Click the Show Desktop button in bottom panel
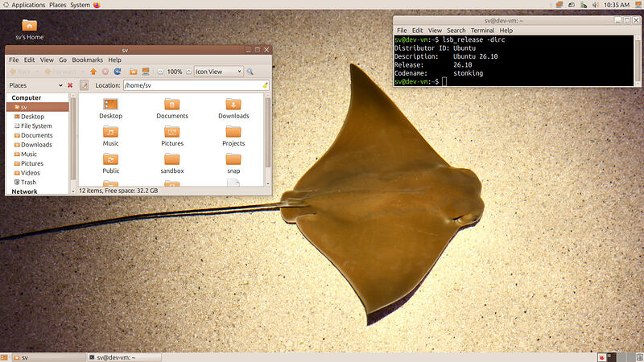Screen dimensions: 644x362 click(x=3, y=357)
